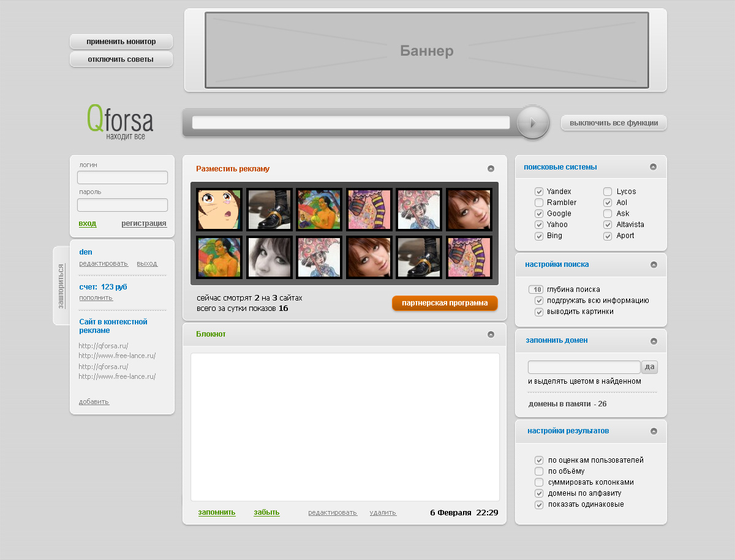Open second-row black-and-white face thumbnail
This screenshot has width=735, height=560.
[269, 258]
